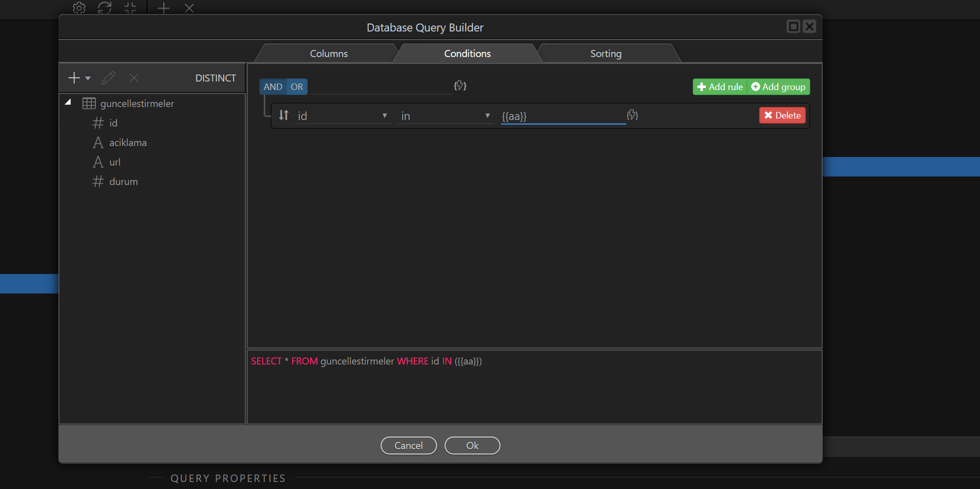Toggle the OR group operator
Viewport: 980px width, 489px height.
[x=297, y=87]
